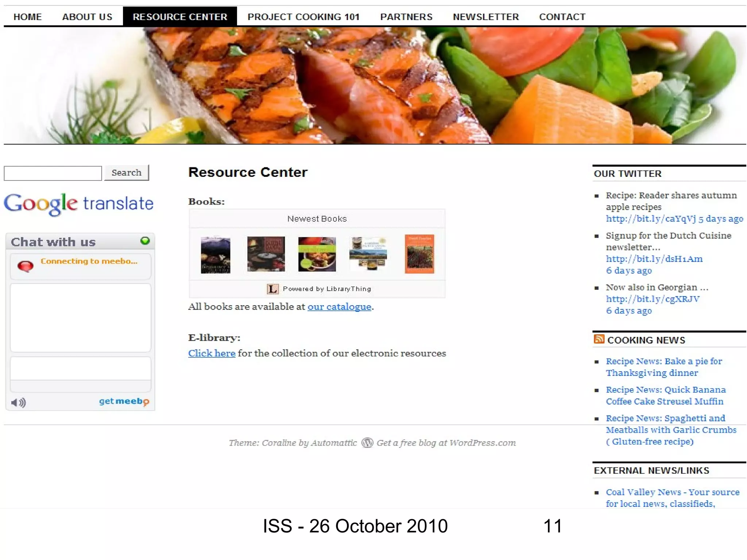This screenshot has height=560, width=747.
Task: Click the red meebo chat bubble icon
Action: coord(26,266)
